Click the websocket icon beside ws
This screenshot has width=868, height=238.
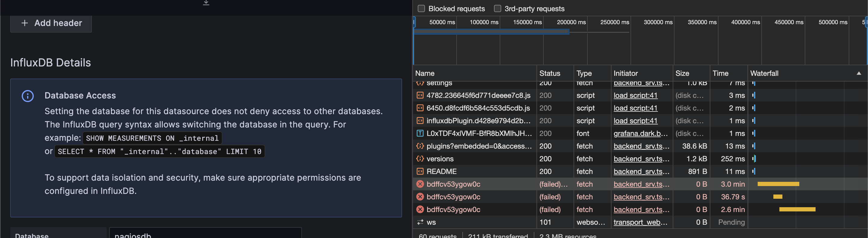pos(420,222)
